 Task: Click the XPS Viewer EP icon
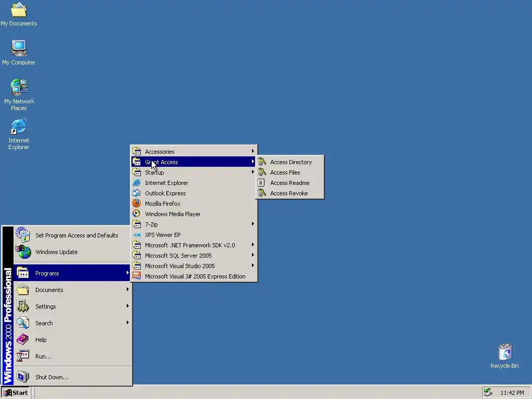[137, 234]
